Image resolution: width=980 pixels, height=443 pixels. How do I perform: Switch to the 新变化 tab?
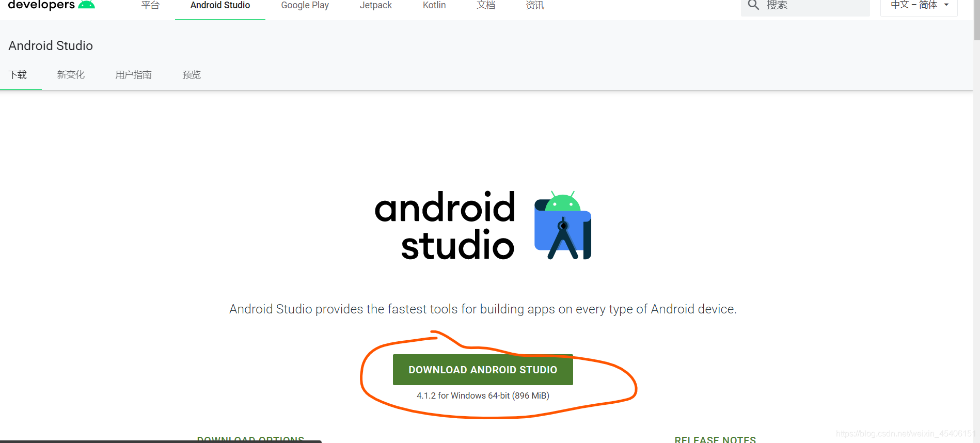point(71,75)
